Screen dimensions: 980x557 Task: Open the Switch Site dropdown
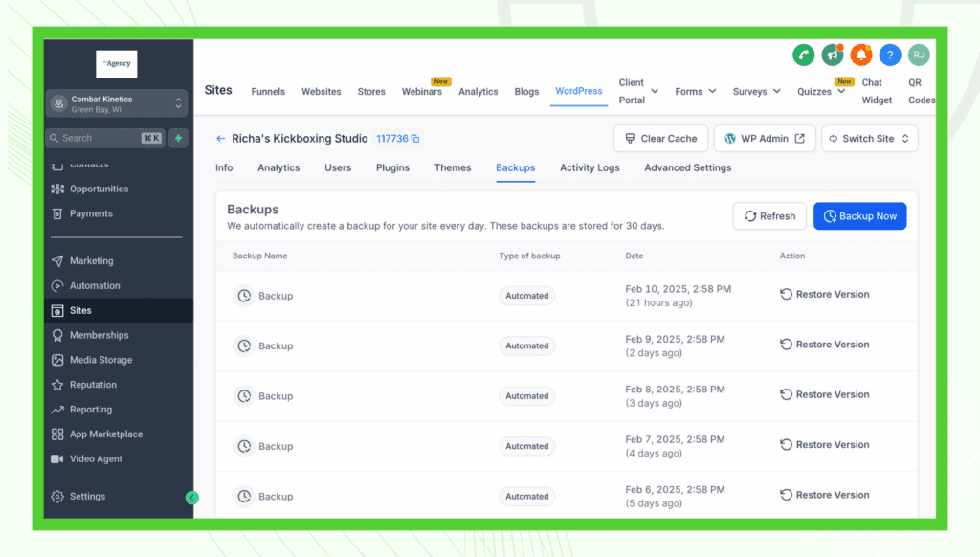point(869,139)
